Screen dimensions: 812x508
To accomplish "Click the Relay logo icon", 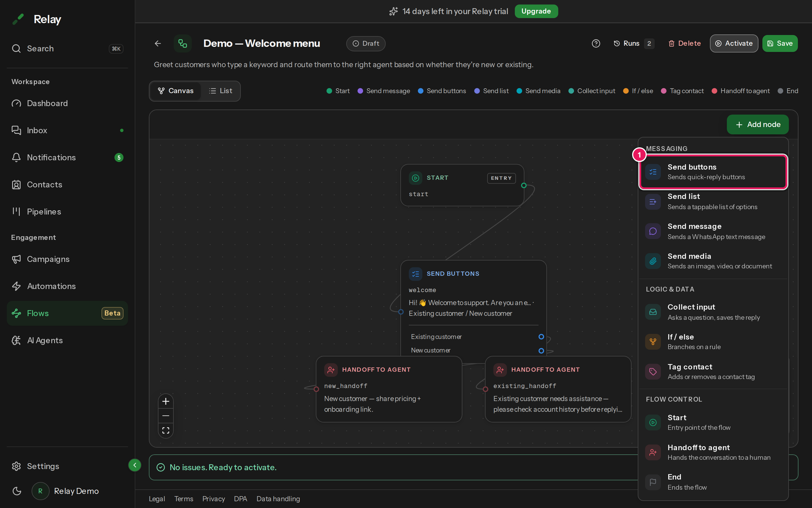I will pos(18,19).
